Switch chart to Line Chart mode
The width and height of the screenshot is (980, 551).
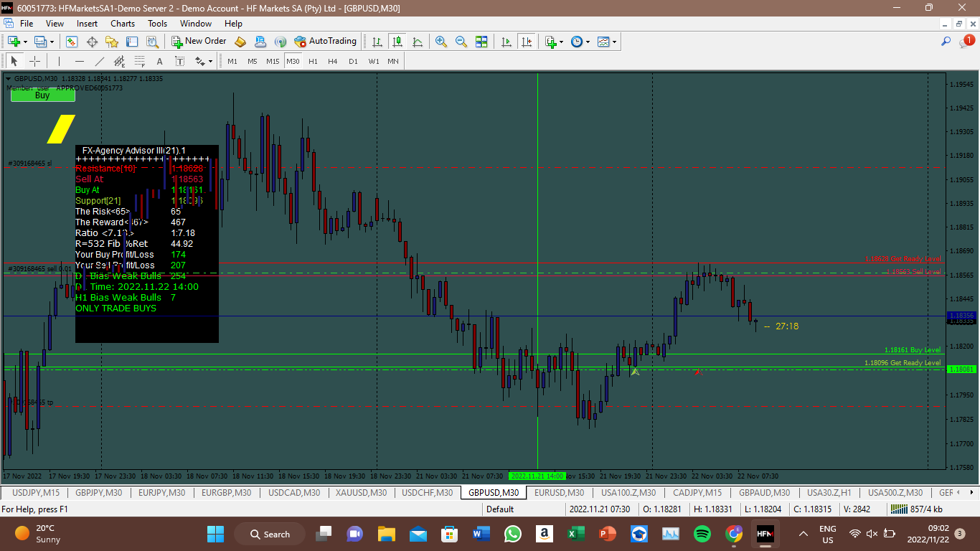pyautogui.click(x=417, y=42)
